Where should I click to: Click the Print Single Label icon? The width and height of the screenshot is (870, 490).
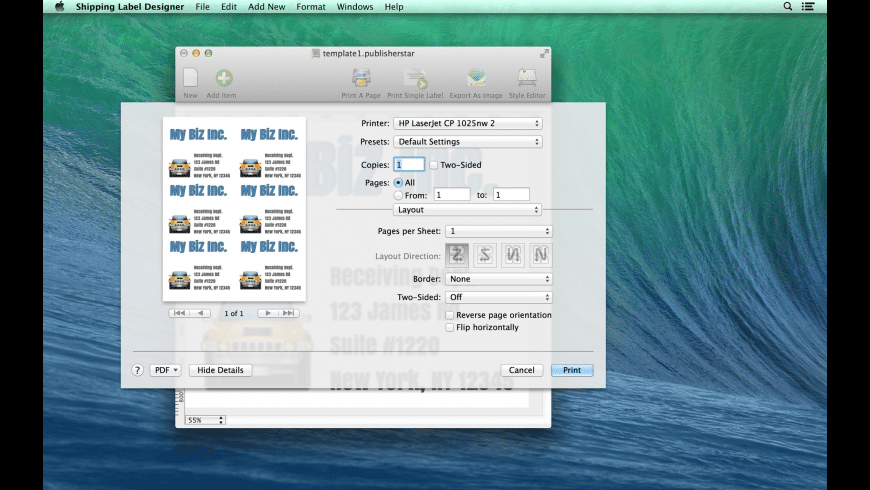(x=416, y=78)
